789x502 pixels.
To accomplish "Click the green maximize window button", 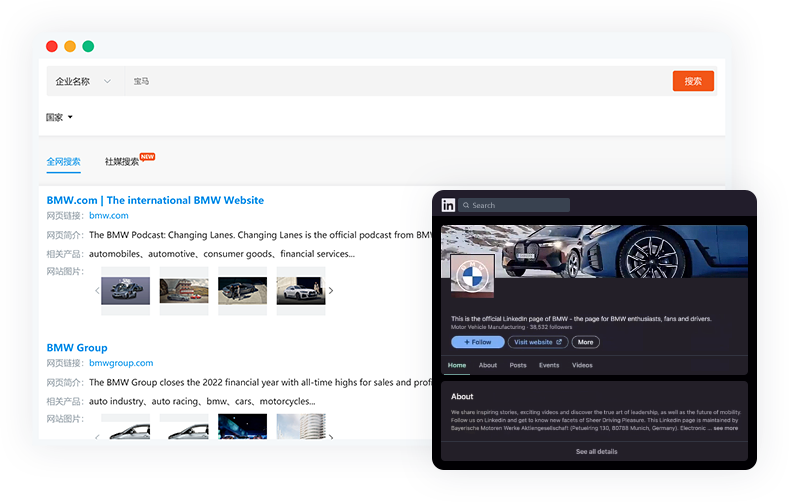I will [x=88, y=46].
